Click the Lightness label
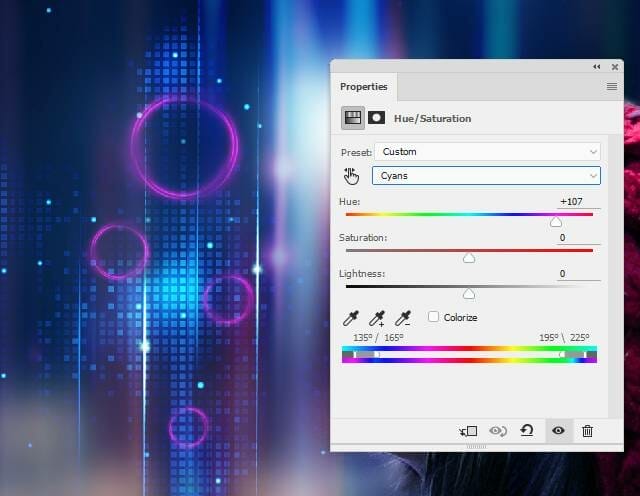This screenshot has height=496, width=640. click(x=362, y=274)
